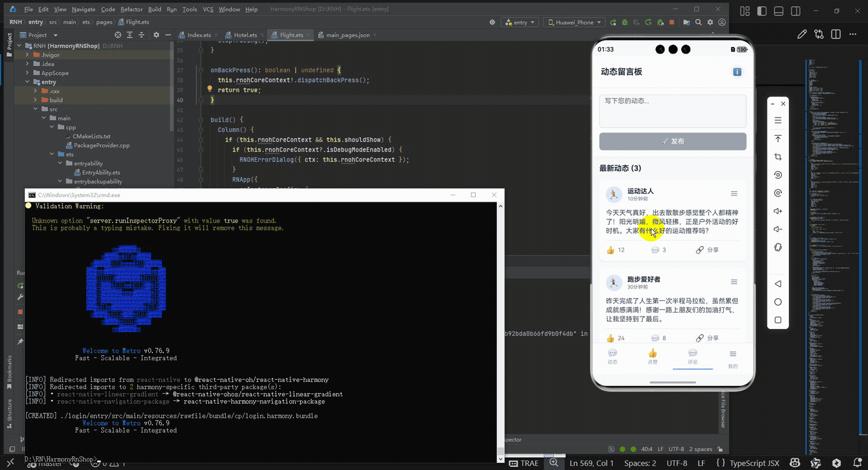Click the IDE search magnifier icon

point(698,22)
